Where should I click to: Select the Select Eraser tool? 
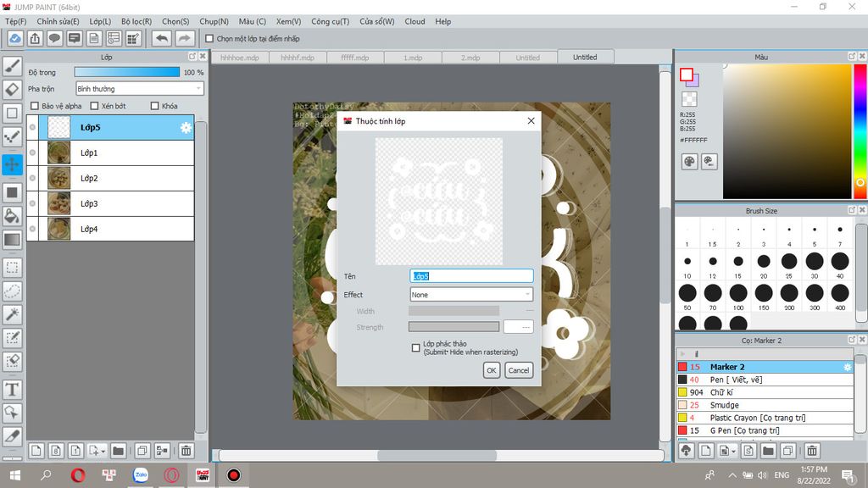tap(12, 361)
